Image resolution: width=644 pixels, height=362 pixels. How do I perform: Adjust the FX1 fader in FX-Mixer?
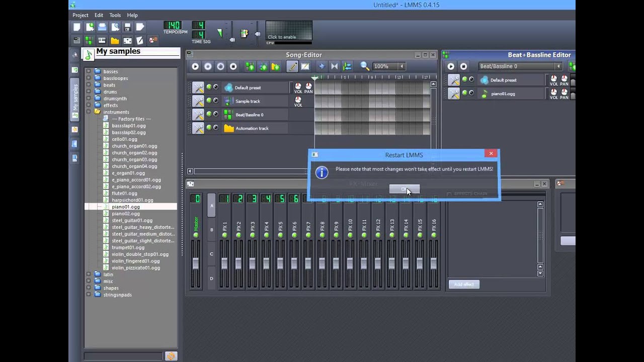(224, 263)
